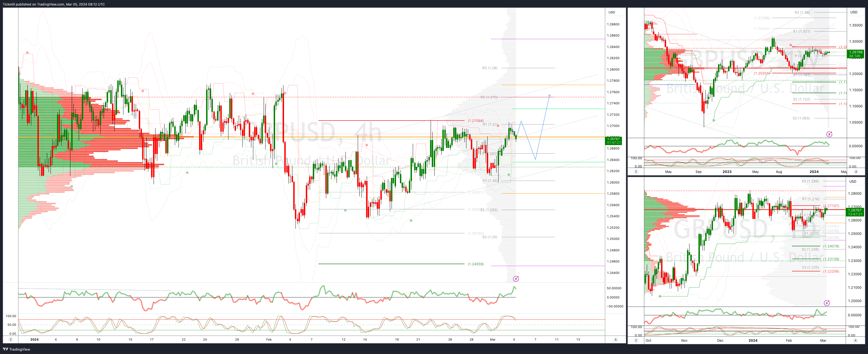Click the green (1.24559) level label

point(475,264)
